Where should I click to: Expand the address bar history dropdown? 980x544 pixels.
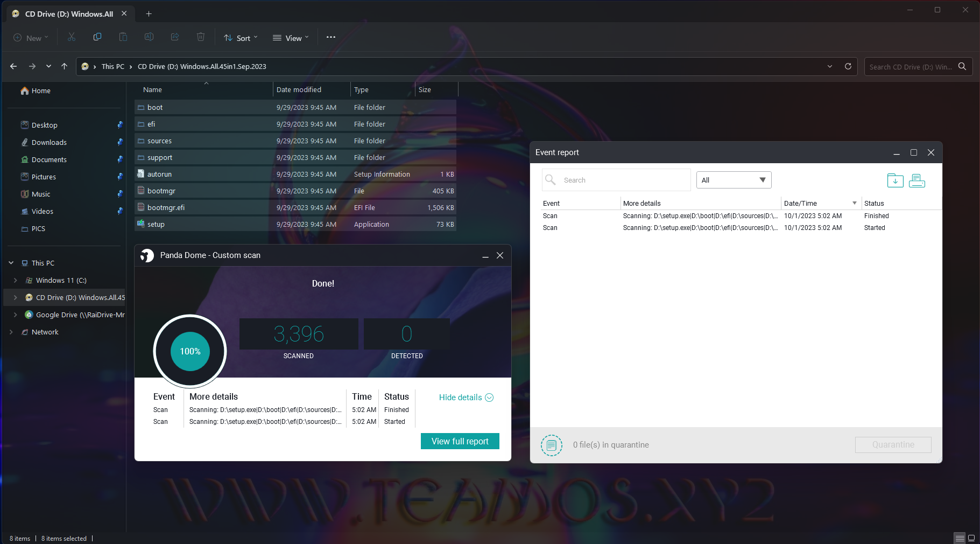point(830,66)
